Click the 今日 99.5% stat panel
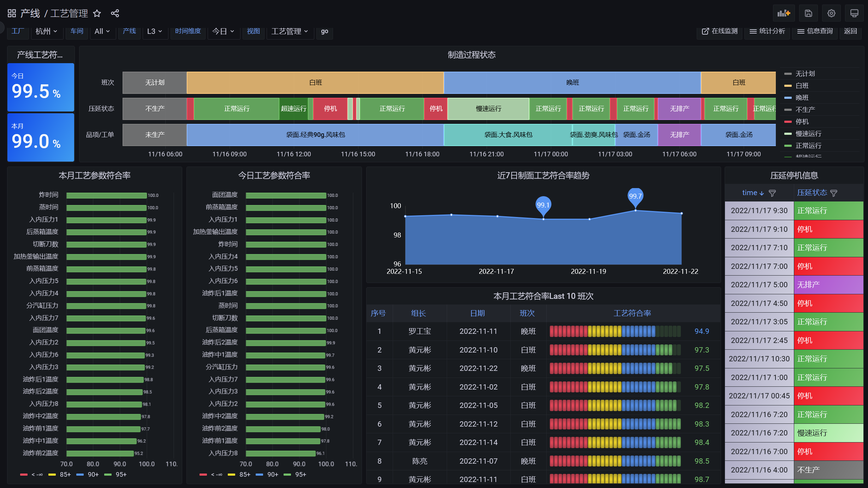The height and width of the screenshot is (488, 868). coord(41,87)
